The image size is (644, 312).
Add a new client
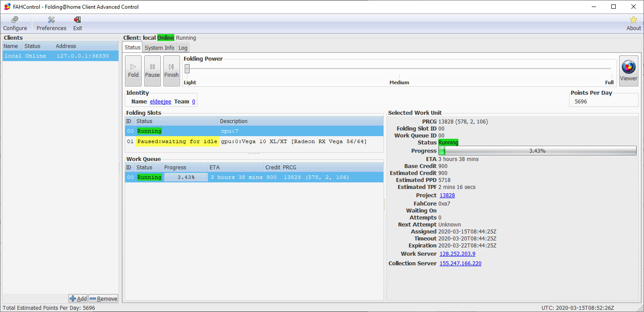tap(78, 298)
